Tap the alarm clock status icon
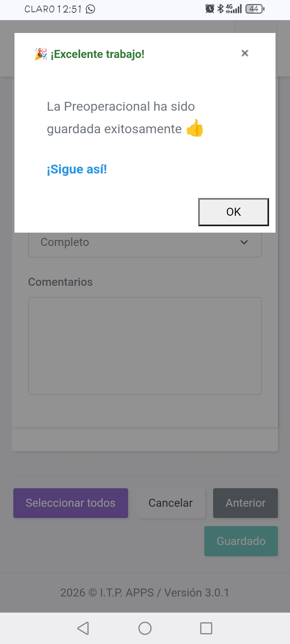 (x=210, y=8)
